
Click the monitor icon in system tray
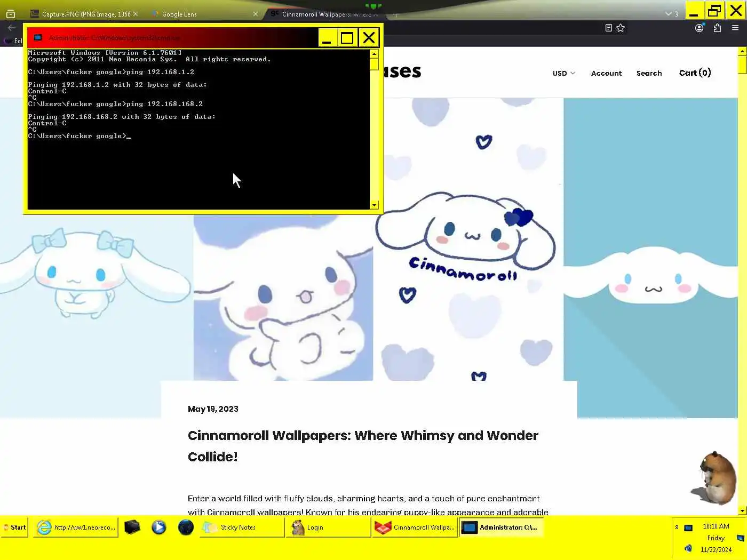click(688, 528)
